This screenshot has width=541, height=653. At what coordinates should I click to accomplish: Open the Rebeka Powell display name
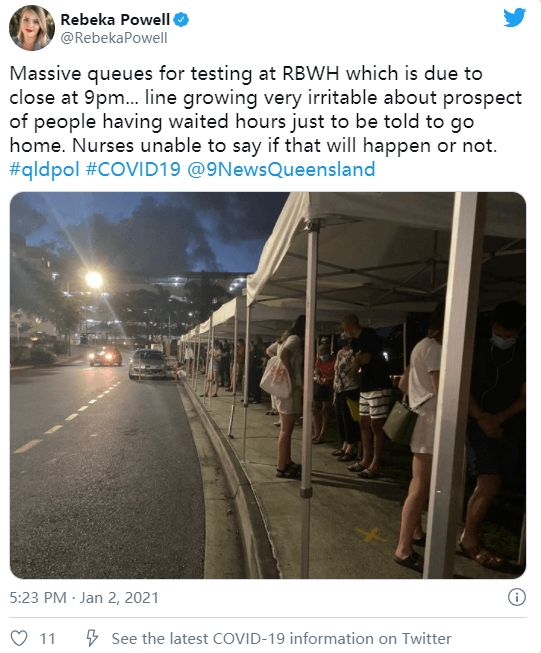click(115, 20)
